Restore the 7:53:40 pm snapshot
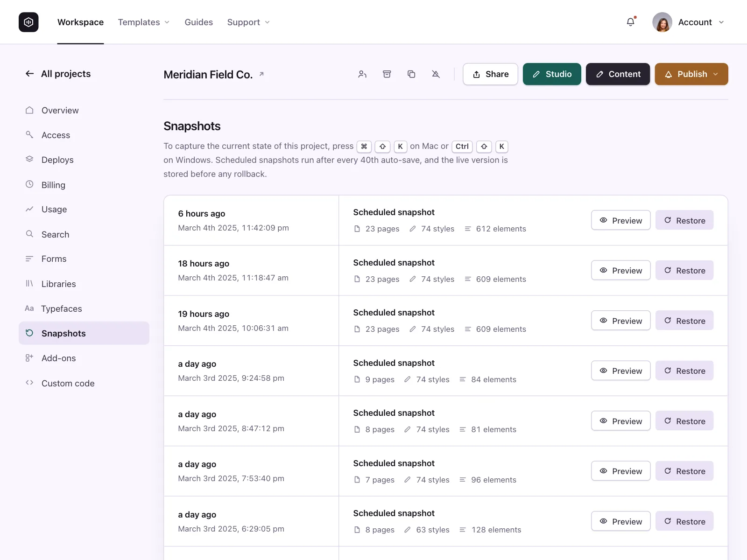Screen dimensions: 747x560 tap(684, 471)
